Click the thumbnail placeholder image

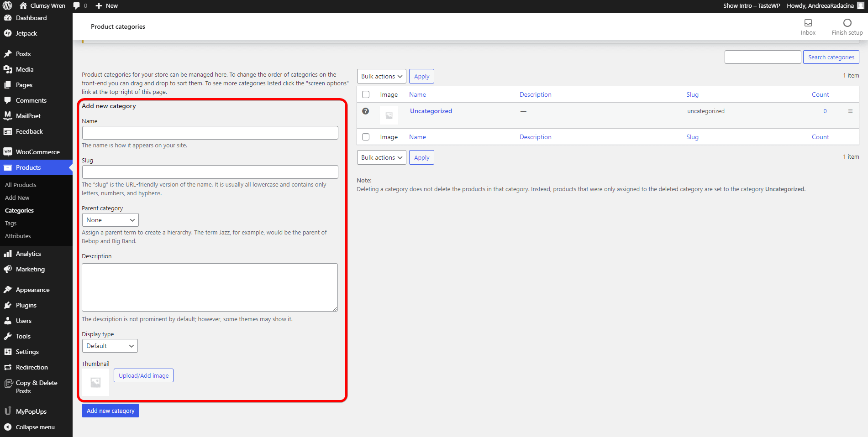[x=95, y=382]
